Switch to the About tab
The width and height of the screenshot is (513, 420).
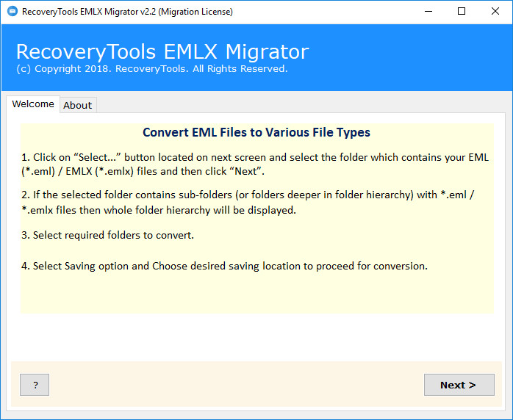(x=78, y=105)
